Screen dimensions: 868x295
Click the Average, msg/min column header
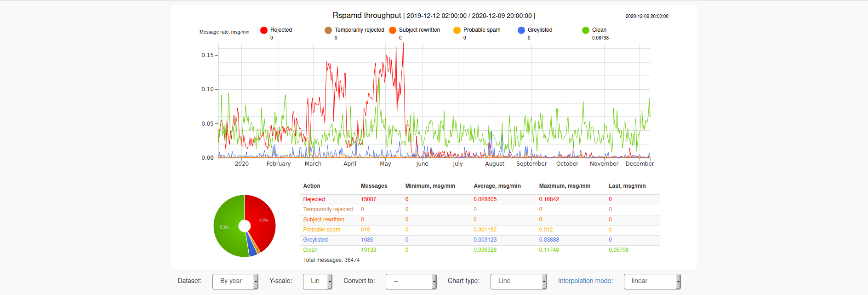[497, 186]
